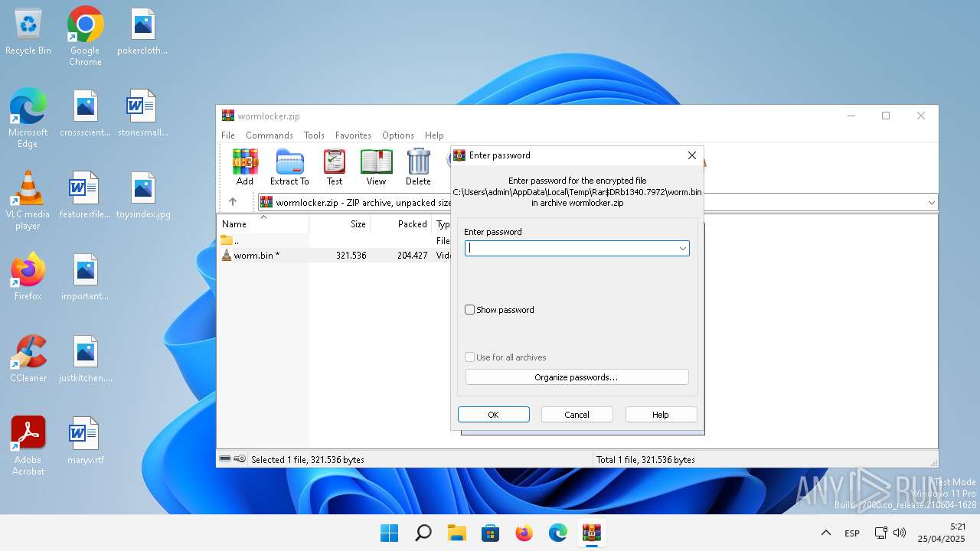The height and width of the screenshot is (551, 980).
Task: Open VLC media player desktop shortcut
Action: coord(28,200)
